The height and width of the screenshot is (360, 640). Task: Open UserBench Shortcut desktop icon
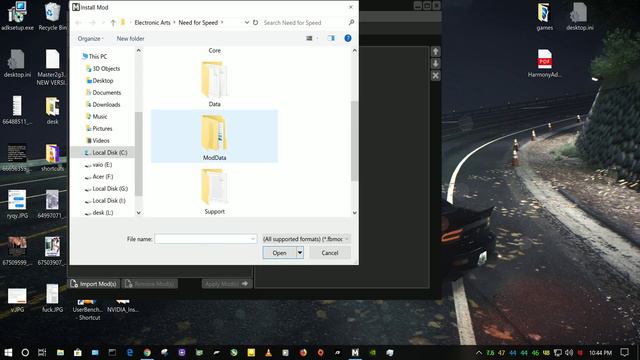[87, 309]
